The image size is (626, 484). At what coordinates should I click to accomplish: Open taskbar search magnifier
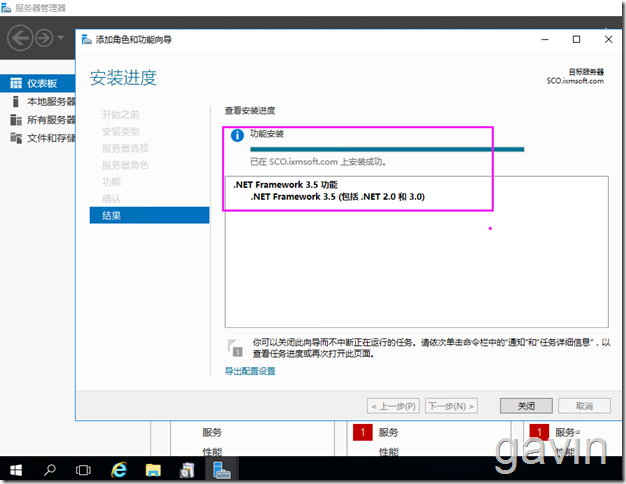click(x=50, y=470)
